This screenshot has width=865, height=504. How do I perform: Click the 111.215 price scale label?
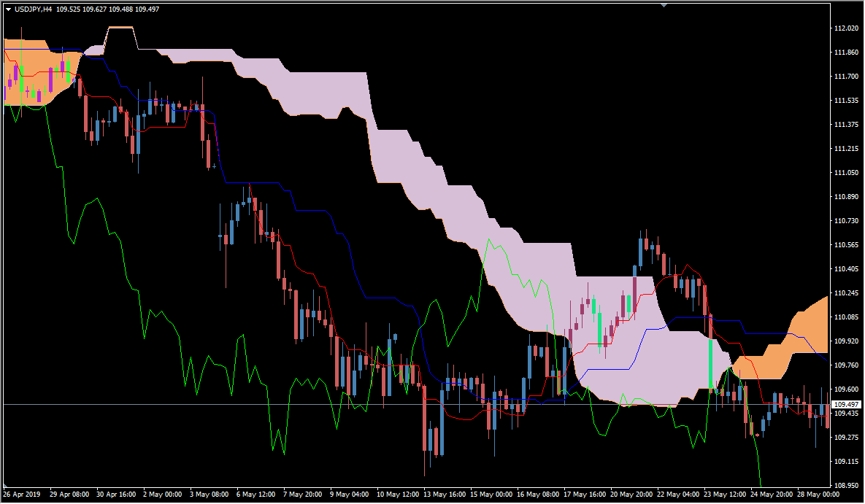(846, 149)
